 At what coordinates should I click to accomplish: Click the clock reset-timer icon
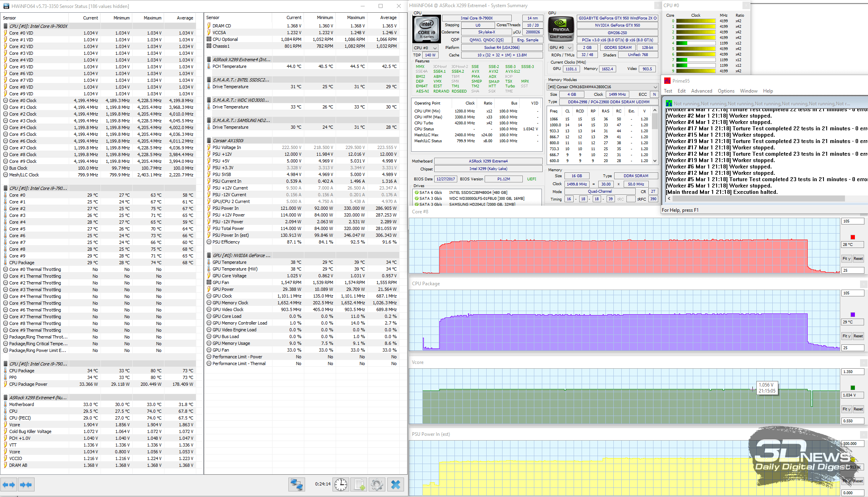pyautogui.click(x=341, y=485)
